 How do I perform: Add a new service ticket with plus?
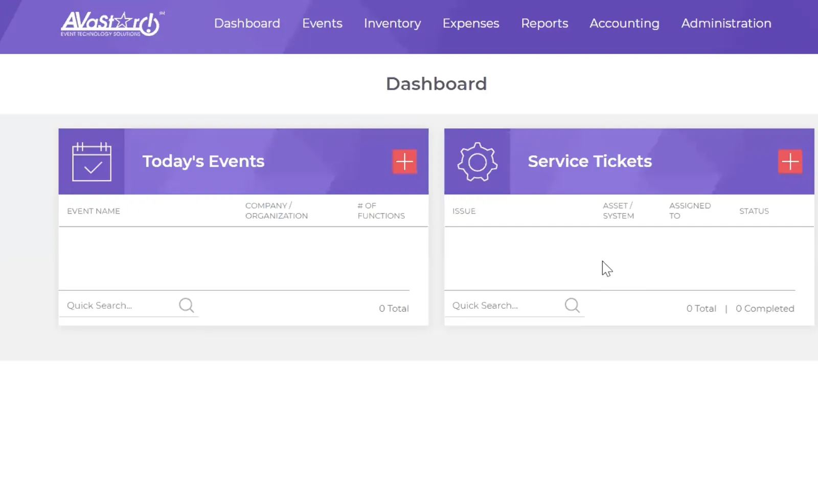790,162
